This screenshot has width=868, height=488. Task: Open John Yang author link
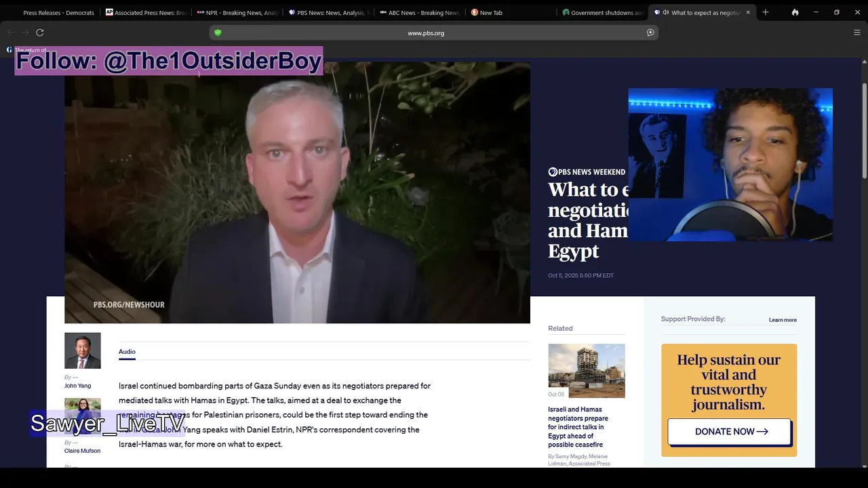point(77,386)
